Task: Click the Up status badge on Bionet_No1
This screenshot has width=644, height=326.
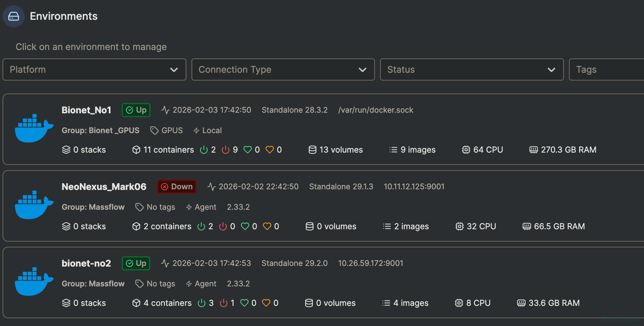Action: [x=136, y=110]
